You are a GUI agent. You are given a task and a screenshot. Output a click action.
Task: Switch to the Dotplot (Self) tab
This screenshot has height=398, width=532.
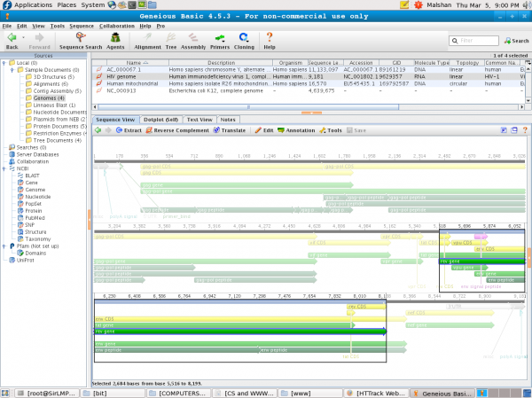(x=161, y=119)
